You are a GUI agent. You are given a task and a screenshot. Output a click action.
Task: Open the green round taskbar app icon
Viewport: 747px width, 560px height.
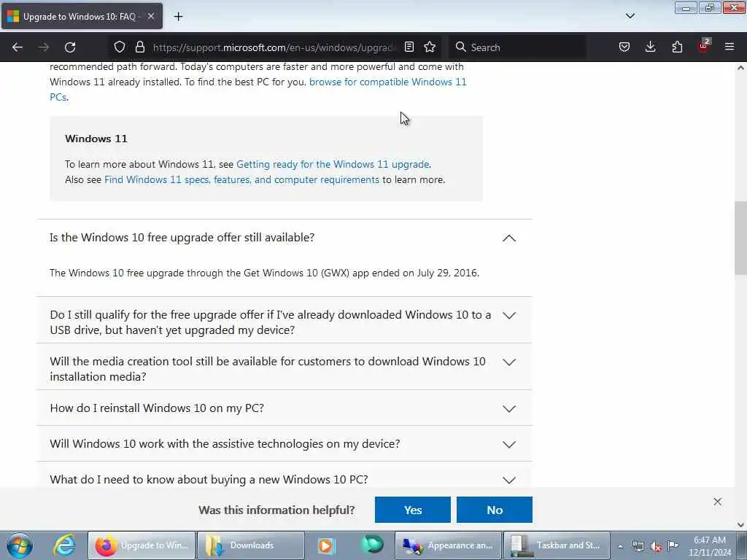pyautogui.click(x=372, y=544)
